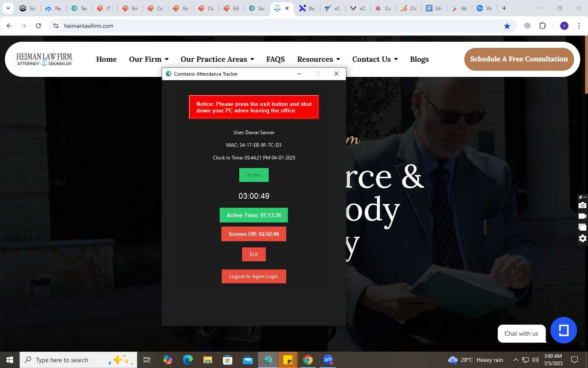Click the browser back arrow
Viewport: 588px width, 368px height.
(x=9, y=26)
